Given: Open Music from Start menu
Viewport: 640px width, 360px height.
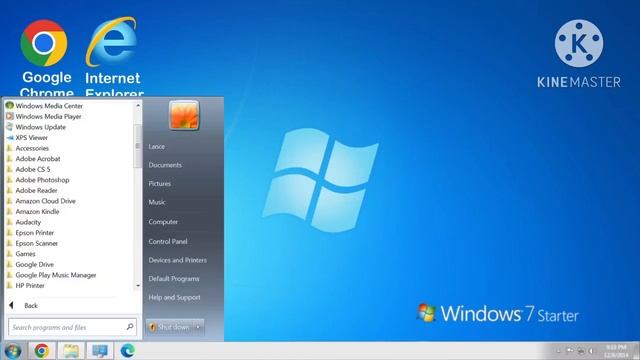Looking at the screenshot, I should [157, 202].
